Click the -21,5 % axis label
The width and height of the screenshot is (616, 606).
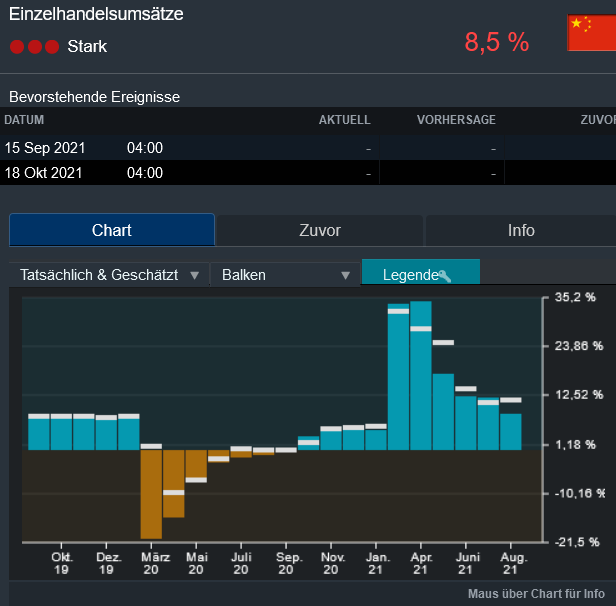(x=577, y=542)
